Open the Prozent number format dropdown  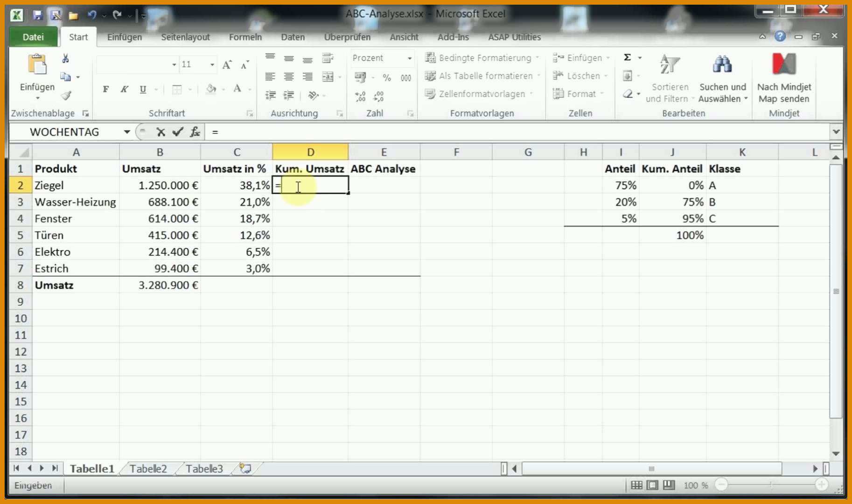tap(409, 58)
